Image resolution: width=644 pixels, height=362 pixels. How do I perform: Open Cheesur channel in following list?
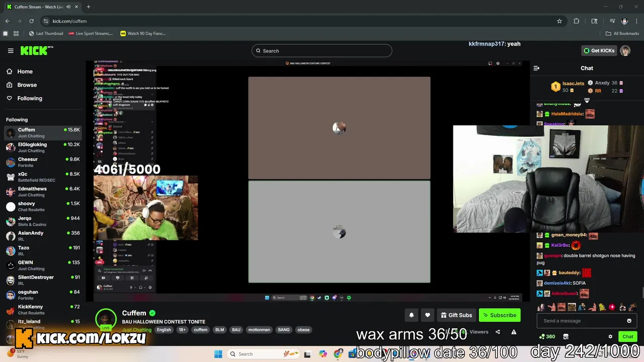pos(43,162)
